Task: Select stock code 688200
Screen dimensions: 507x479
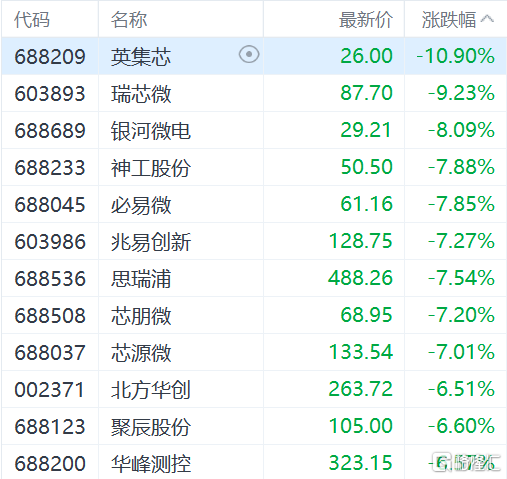Action: (50, 463)
